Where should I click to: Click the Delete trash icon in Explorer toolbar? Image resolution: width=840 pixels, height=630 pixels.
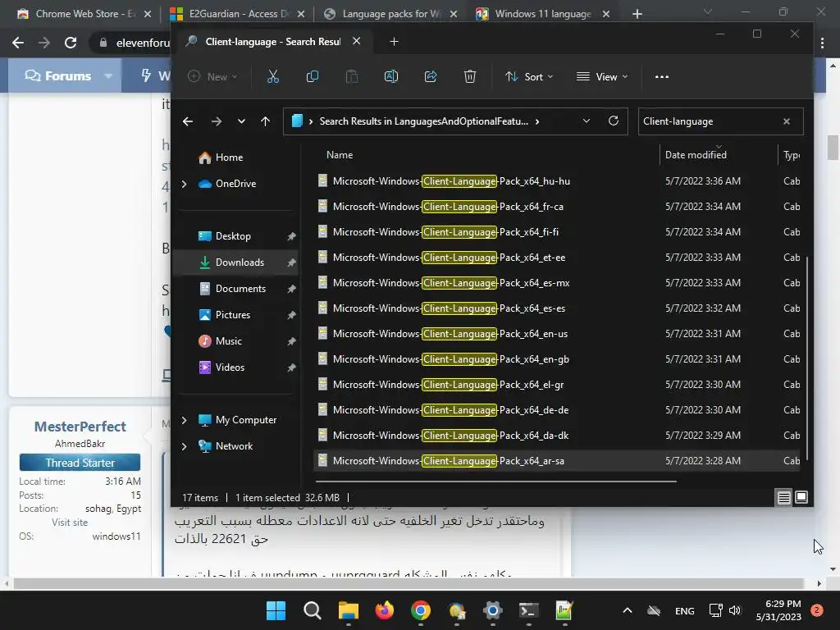(x=470, y=76)
